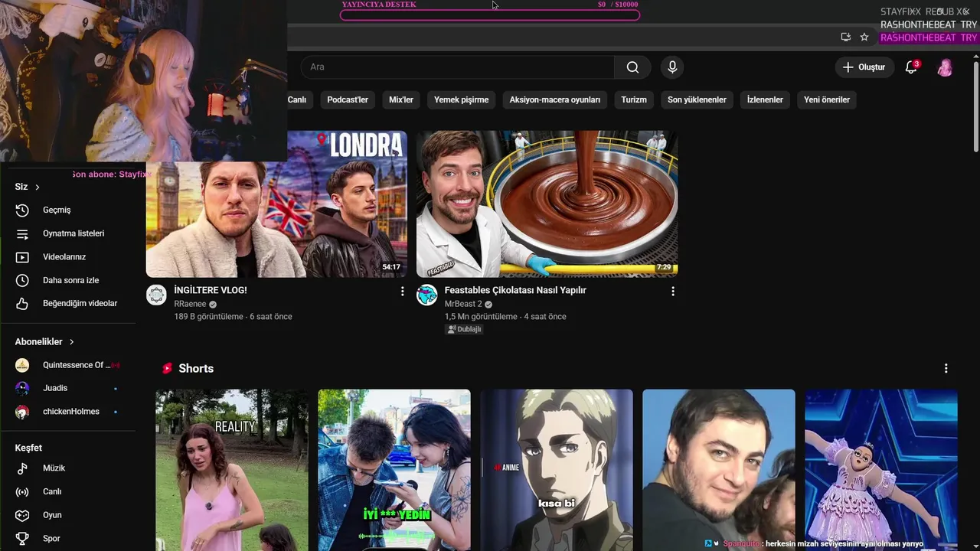This screenshot has height=551, width=980.
Task: Click Videolarınız label in sidebar
Action: [x=64, y=257]
